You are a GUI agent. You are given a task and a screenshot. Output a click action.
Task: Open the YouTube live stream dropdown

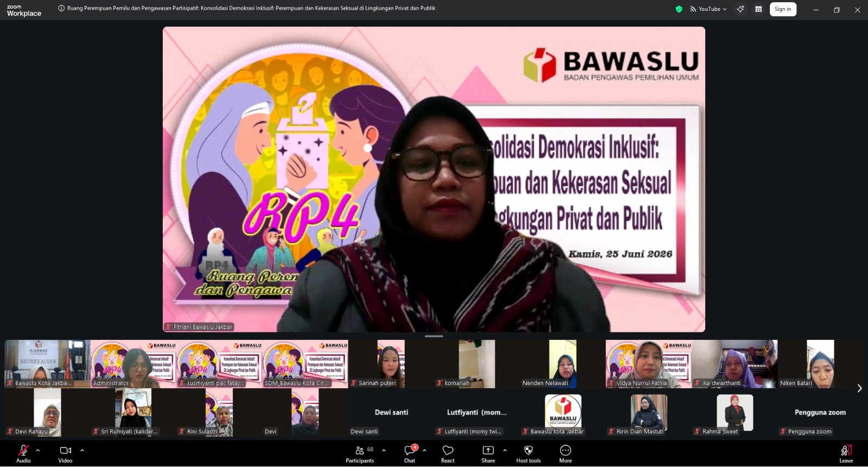click(708, 9)
